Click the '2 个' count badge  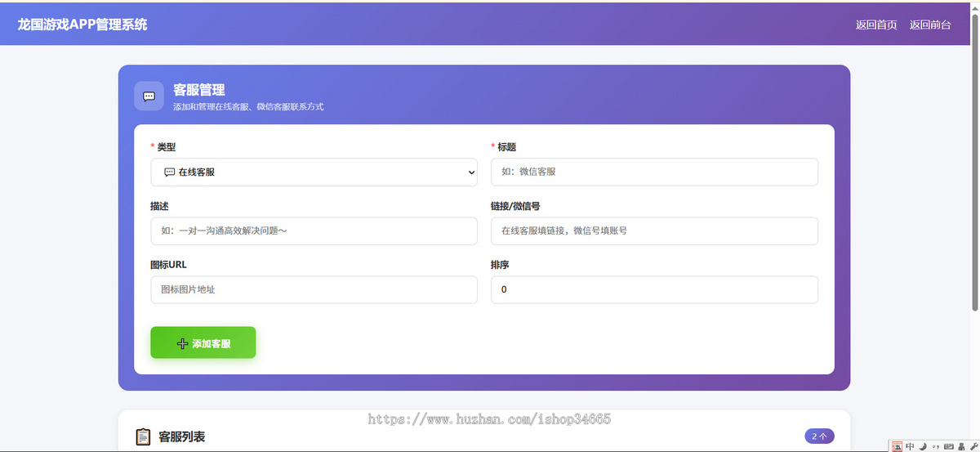(819, 436)
